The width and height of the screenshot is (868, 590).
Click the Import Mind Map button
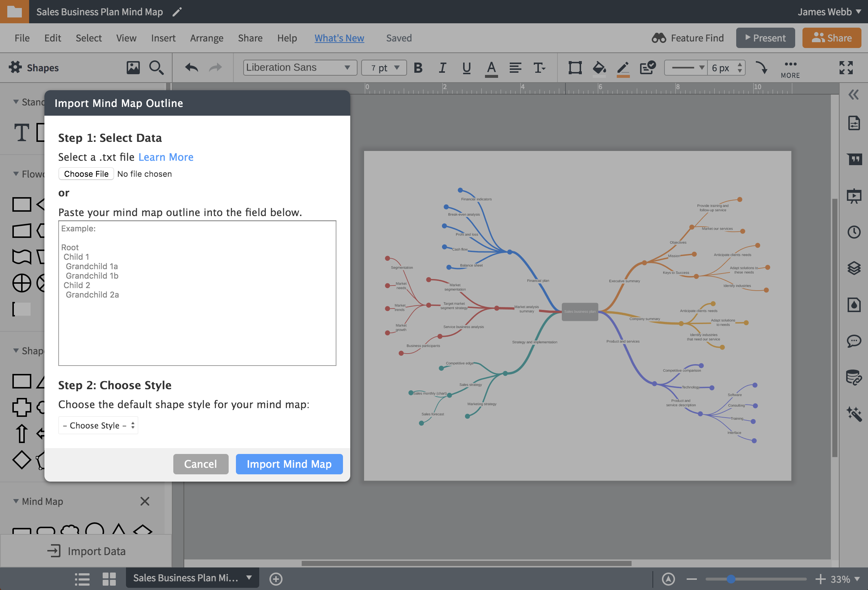(x=289, y=464)
